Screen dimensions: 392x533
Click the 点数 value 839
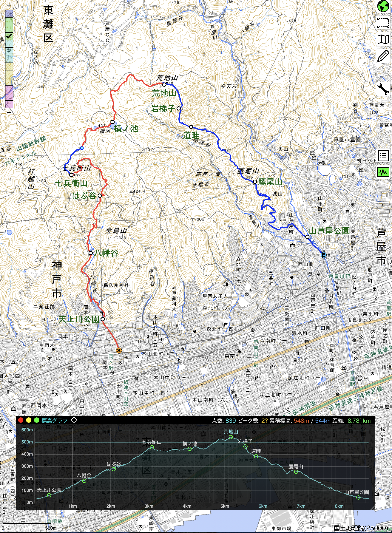(231, 420)
